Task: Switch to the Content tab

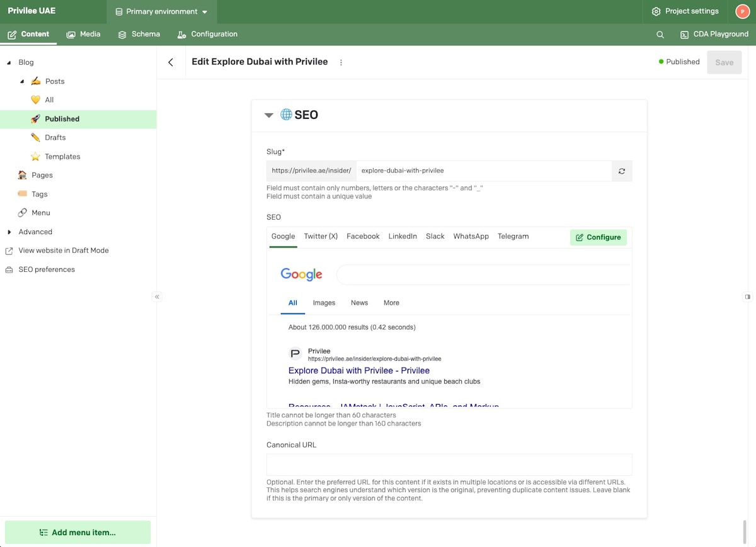Action: [28, 35]
